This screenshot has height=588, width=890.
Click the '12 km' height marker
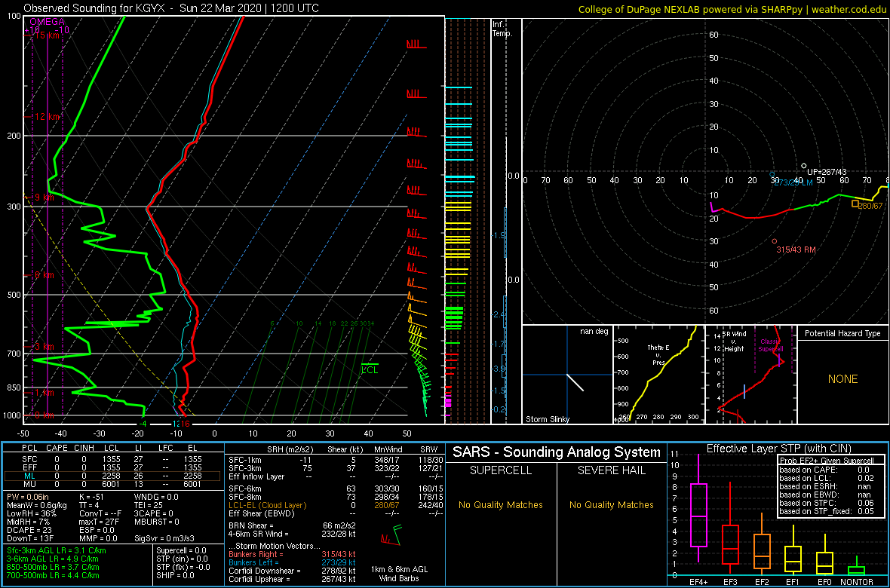[48, 116]
